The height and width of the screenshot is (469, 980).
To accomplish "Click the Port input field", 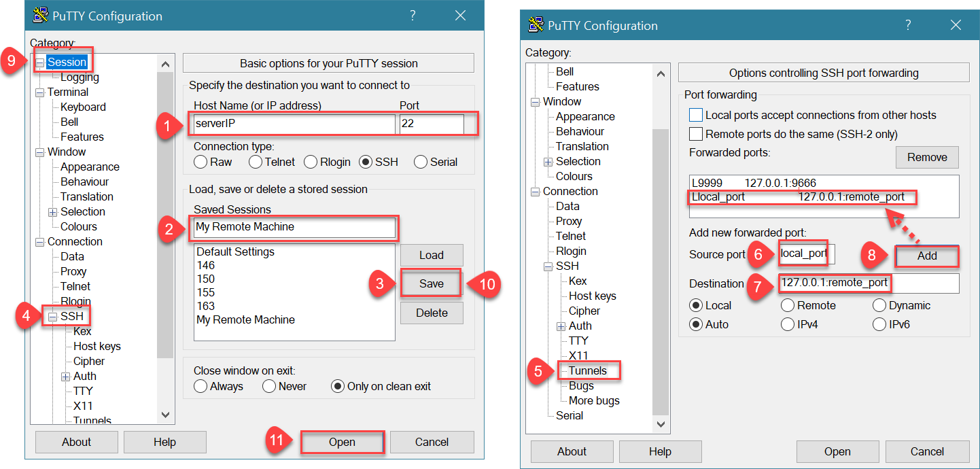I will tap(432, 124).
